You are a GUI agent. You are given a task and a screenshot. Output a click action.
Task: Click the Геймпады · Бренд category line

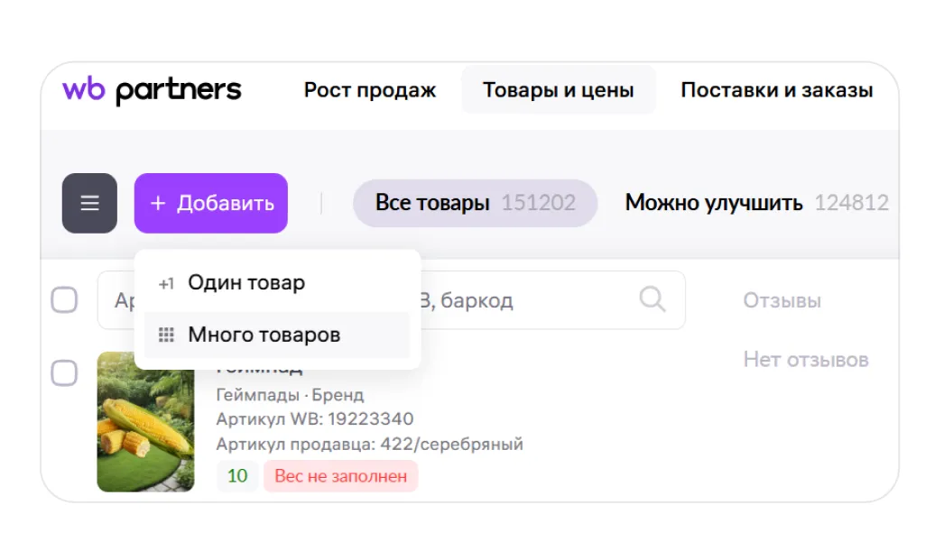pyautogui.click(x=290, y=395)
